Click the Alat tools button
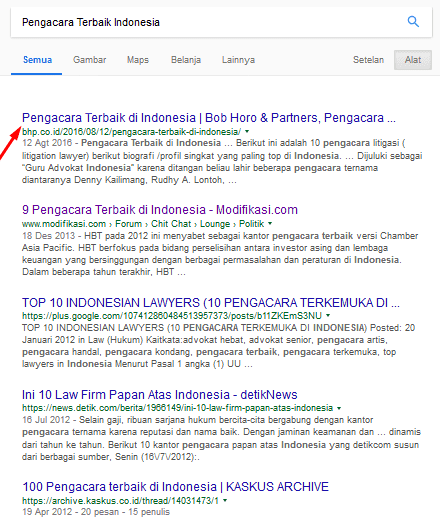 (x=413, y=60)
